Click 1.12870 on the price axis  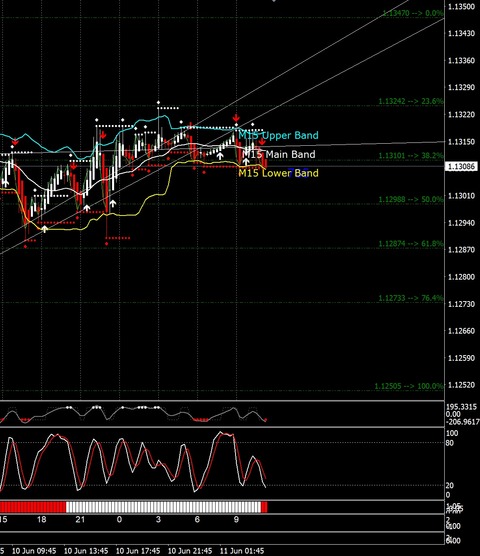coord(461,250)
